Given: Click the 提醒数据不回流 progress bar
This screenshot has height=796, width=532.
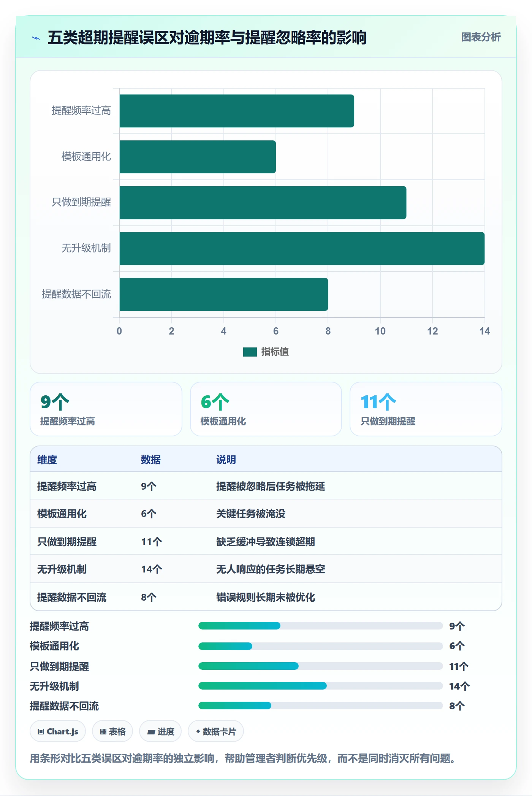Looking at the screenshot, I should (321, 706).
